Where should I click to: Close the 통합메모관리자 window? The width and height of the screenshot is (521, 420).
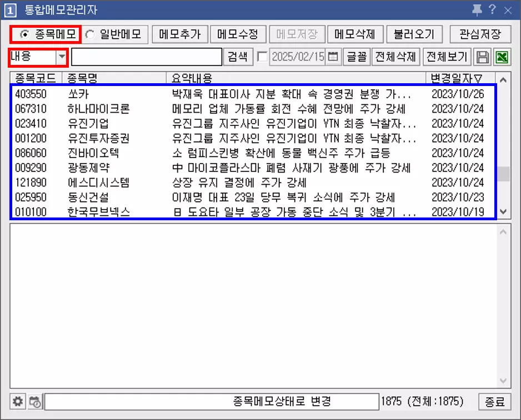[x=508, y=11]
